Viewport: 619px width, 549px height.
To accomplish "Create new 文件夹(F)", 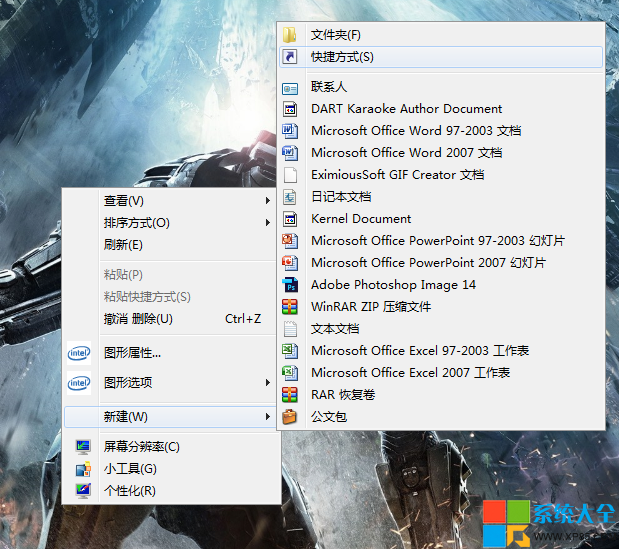I will pyautogui.click(x=441, y=35).
